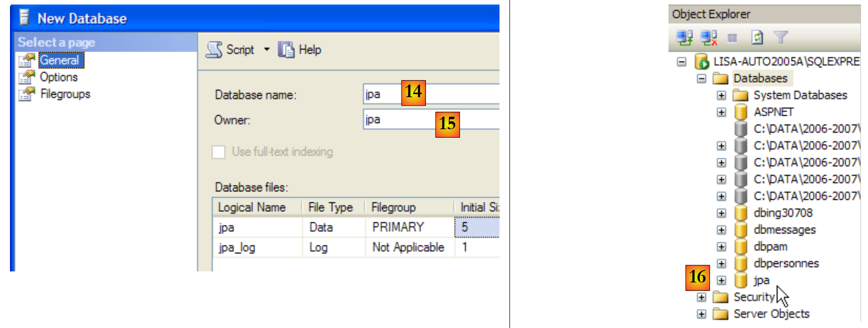868x328 pixels.
Task: Expand the Security folder
Action: [701, 297]
